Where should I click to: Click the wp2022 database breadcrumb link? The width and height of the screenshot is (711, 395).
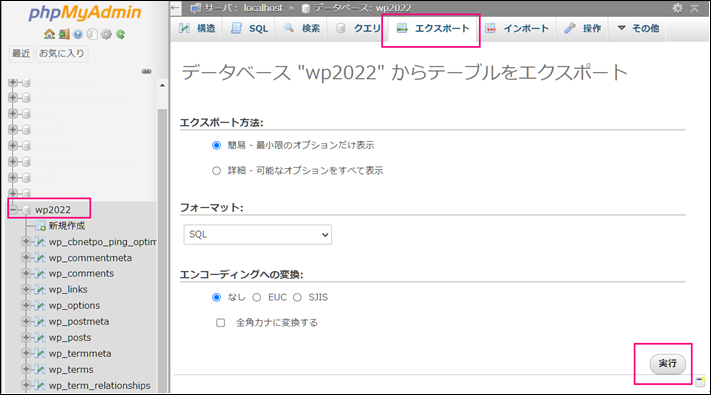394,8
